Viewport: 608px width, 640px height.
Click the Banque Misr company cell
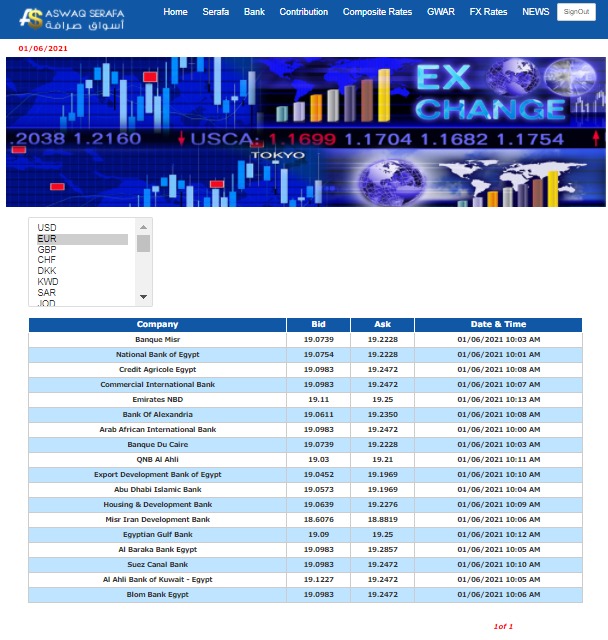coord(158,340)
